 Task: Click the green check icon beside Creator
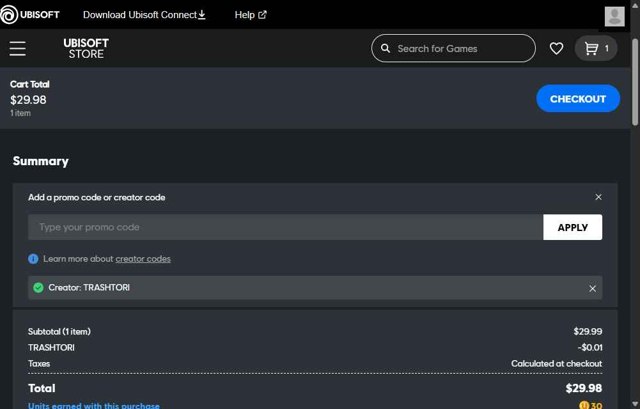point(38,287)
